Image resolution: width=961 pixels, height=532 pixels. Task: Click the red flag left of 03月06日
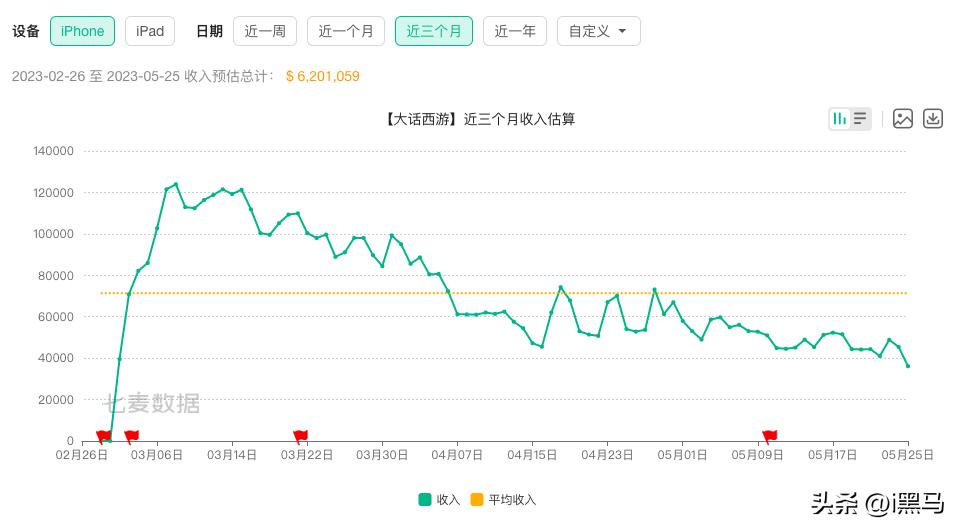[131, 436]
